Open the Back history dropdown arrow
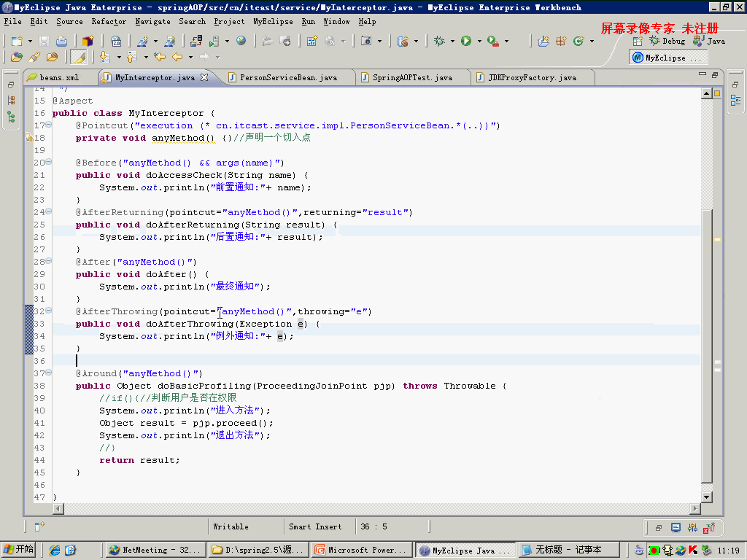747x560 pixels. point(190,58)
